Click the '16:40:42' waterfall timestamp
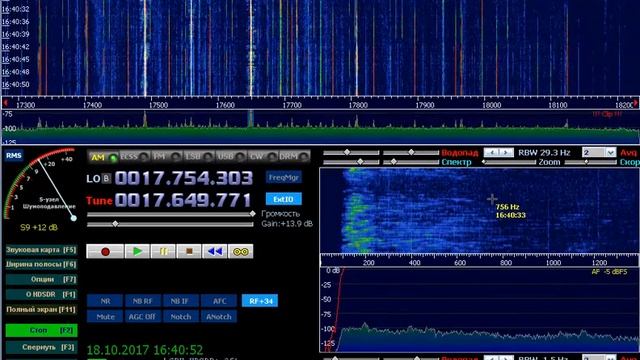The height and width of the screenshot is (360, 640). click(16, 47)
